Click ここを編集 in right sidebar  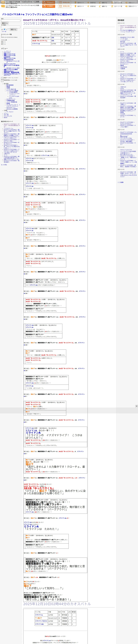[x=120, y=182]
